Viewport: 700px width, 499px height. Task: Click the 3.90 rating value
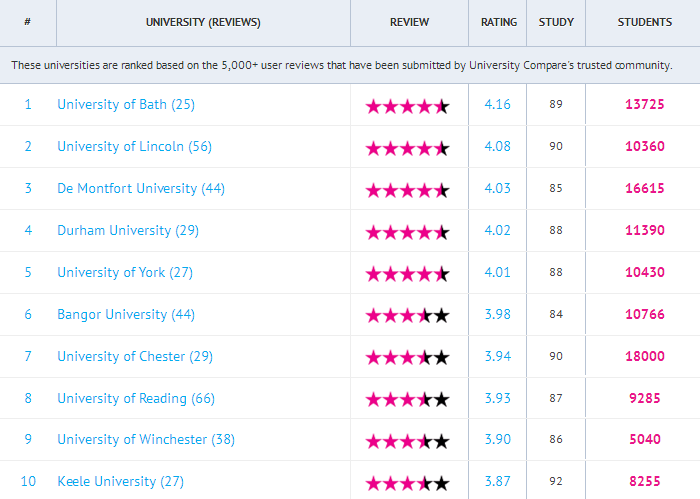tap(497, 439)
